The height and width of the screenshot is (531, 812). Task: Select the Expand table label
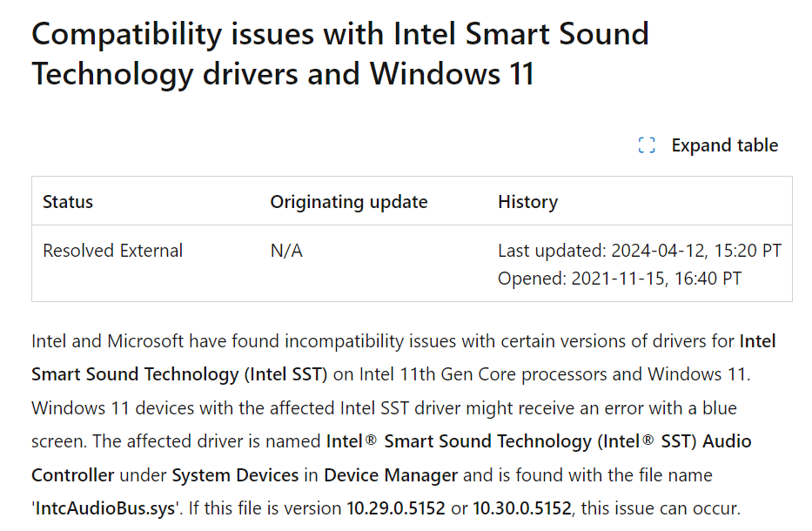724,145
